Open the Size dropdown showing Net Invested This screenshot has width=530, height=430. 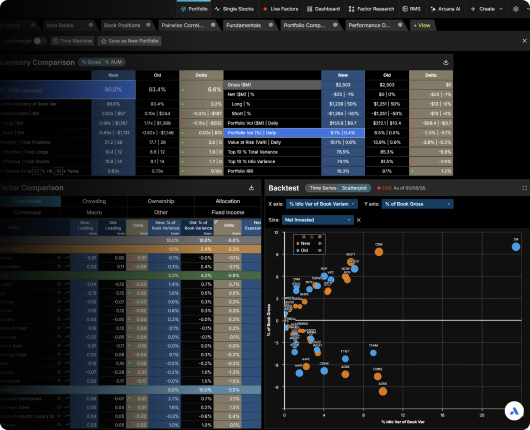point(317,220)
